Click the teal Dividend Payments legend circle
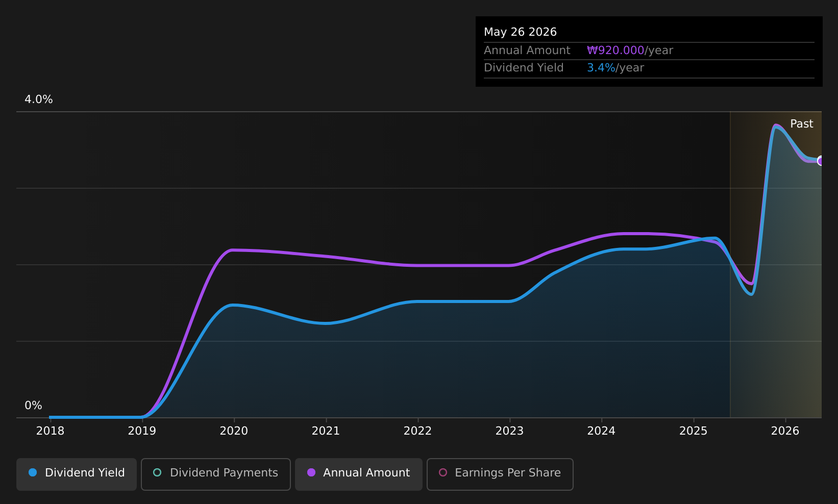Image resolution: width=838 pixels, height=504 pixels. tap(157, 472)
